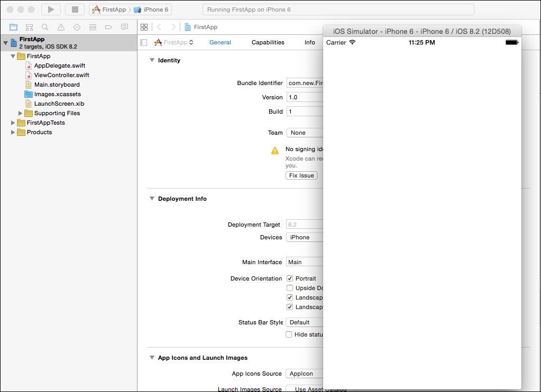
Task: Expand the Supporting Files folder
Action: click(21, 113)
